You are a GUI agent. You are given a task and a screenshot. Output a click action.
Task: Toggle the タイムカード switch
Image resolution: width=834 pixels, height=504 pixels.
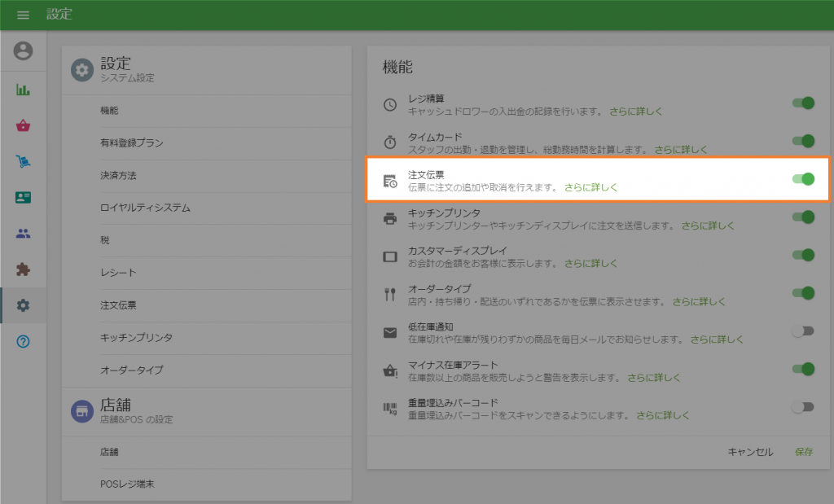(x=803, y=142)
